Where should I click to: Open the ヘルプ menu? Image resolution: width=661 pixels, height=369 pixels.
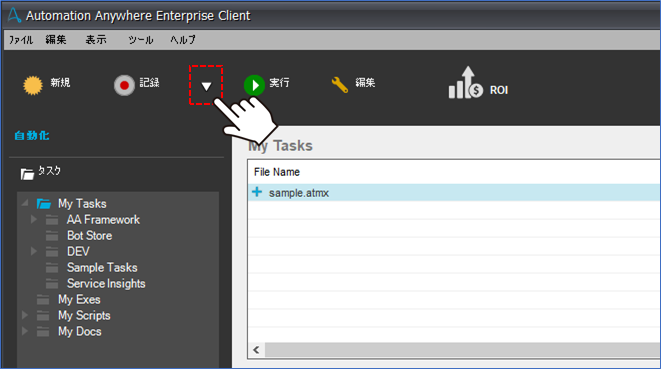(183, 40)
